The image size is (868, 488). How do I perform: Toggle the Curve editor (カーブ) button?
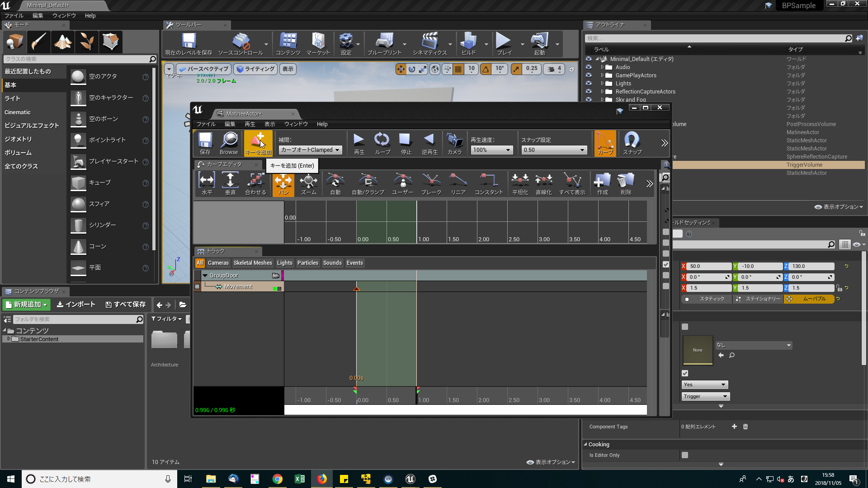coord(605,143)
